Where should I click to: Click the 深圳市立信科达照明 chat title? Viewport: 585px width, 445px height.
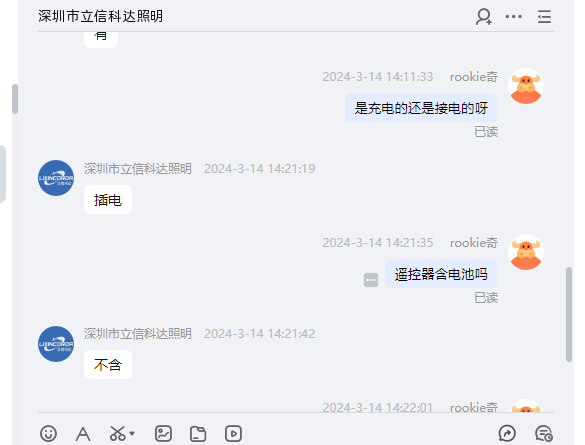tap(100, 16)
